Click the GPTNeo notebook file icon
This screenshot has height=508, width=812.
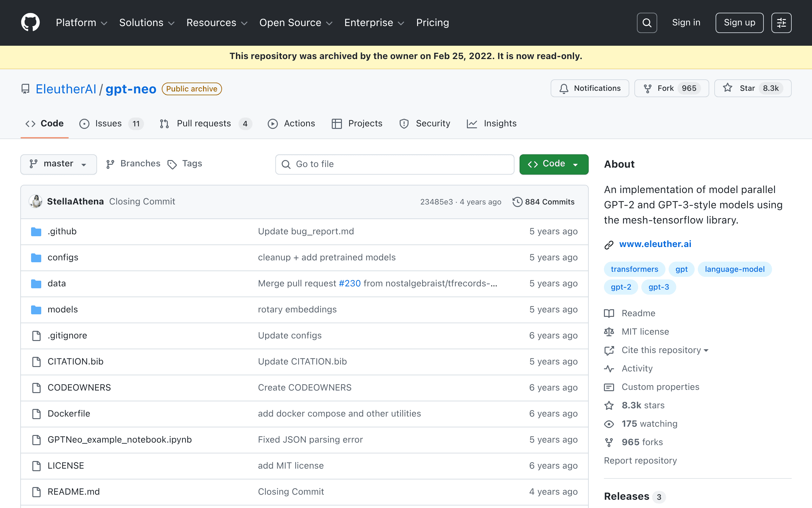point(36,440)
